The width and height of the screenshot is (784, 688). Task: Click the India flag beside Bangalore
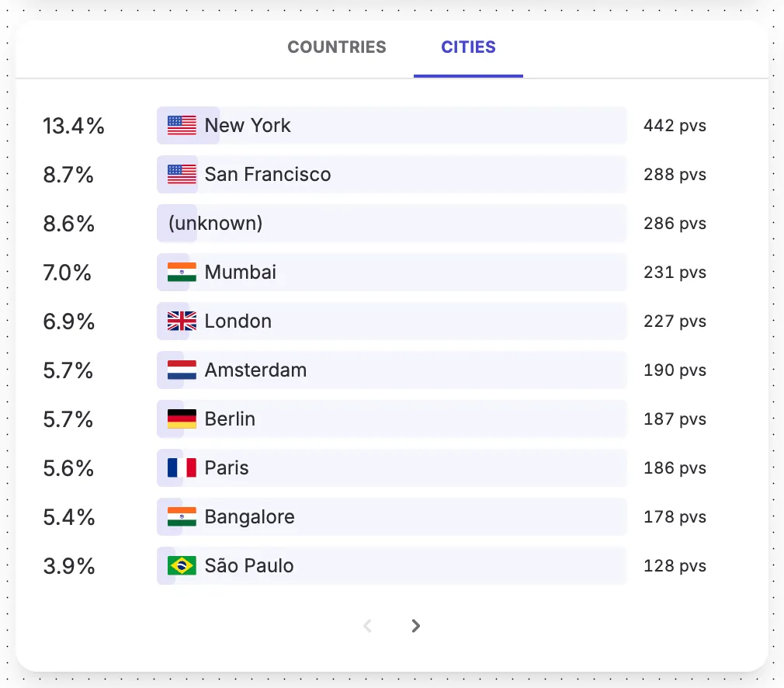(x=182, y=517)
